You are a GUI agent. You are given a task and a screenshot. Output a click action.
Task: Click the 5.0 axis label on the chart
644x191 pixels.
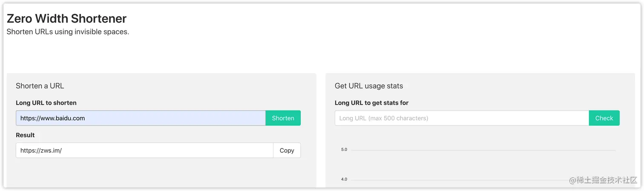click(x=344, y=150)
